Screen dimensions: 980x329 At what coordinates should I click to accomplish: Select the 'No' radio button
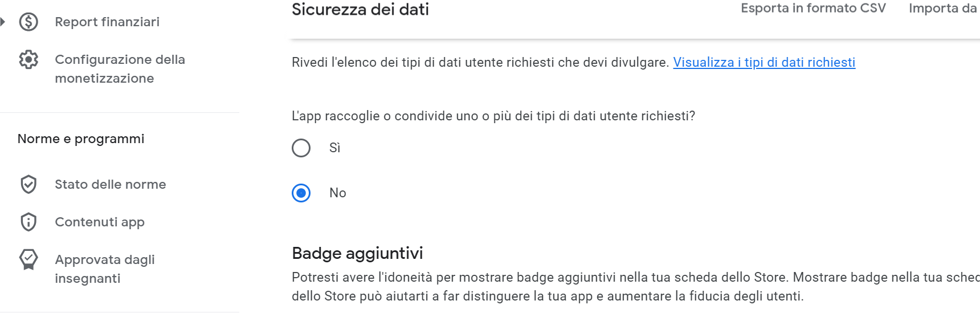pos(301,193)
